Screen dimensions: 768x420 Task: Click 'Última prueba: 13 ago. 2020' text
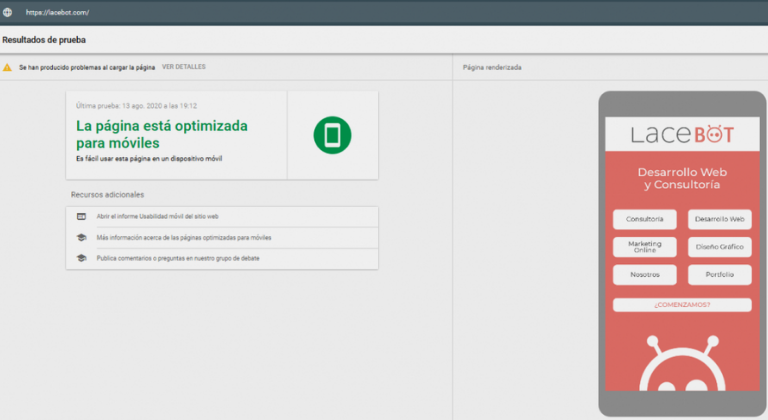[136, 106]
